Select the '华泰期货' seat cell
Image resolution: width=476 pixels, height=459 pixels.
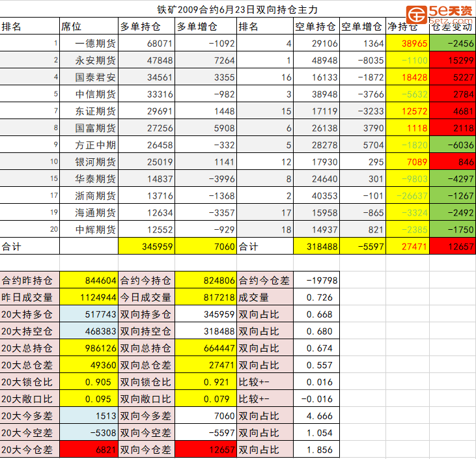point(89,179)
